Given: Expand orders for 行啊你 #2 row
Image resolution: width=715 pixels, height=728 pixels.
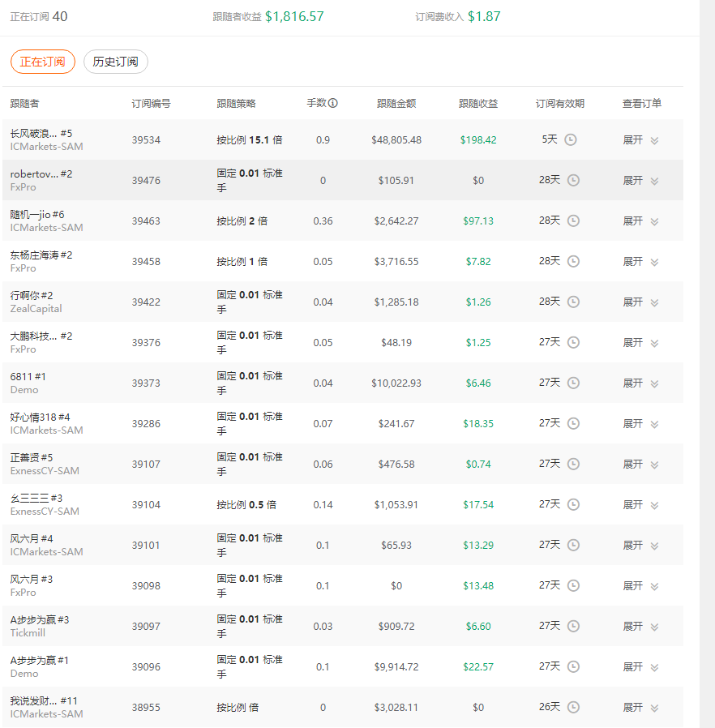Looking at the screenshot, I should pyautogui.click(x=640, y=302).
